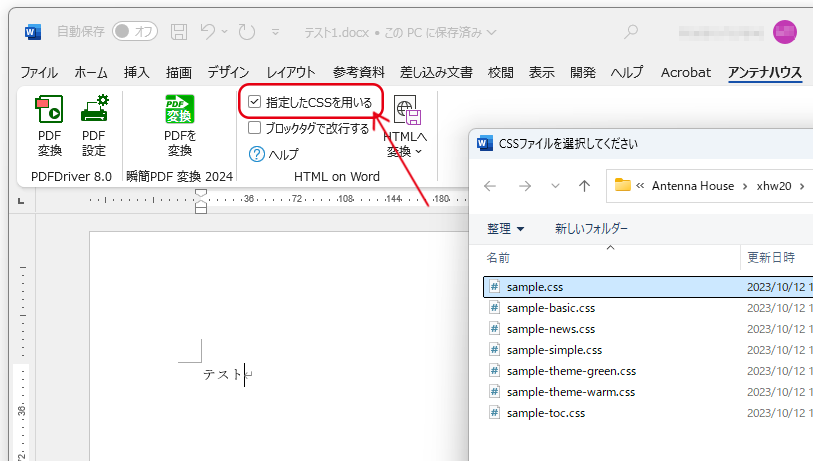Switch to the 差し込み文書 tab
The image size is (813, 461).
[436, 73]
